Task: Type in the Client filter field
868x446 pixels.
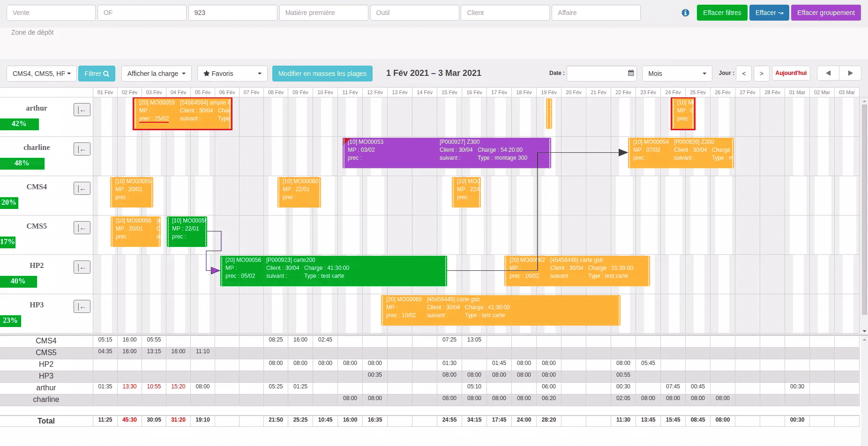Action: (x=505, y=13)
